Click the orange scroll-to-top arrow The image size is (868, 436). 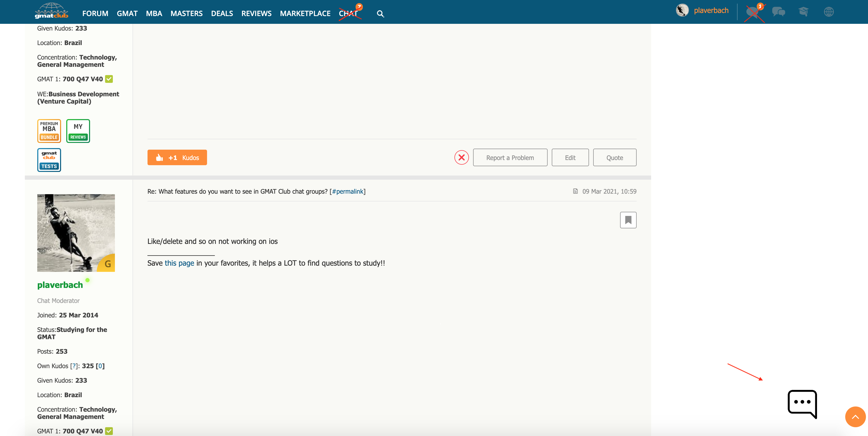(855, 417)
